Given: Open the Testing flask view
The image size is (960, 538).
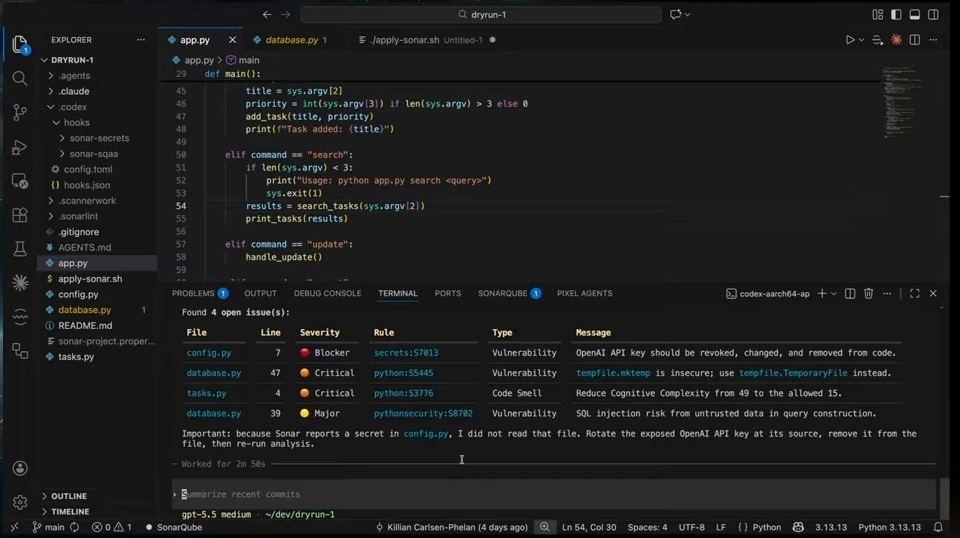Looking at the screenshot, I should pos(20,248).
